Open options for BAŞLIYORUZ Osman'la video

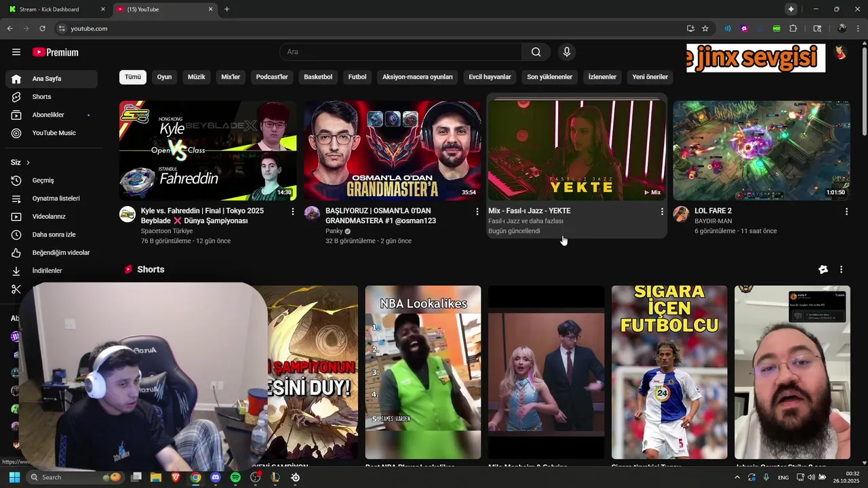tap(477, 211)
